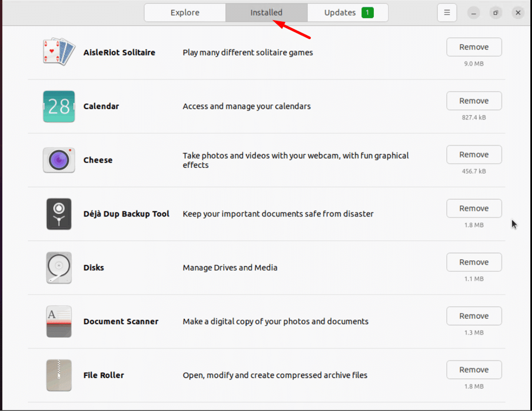Image resolution: width=532 pixels, height=411 pixels.
Task: Click the green updates count badge
Action: [368, 13]
